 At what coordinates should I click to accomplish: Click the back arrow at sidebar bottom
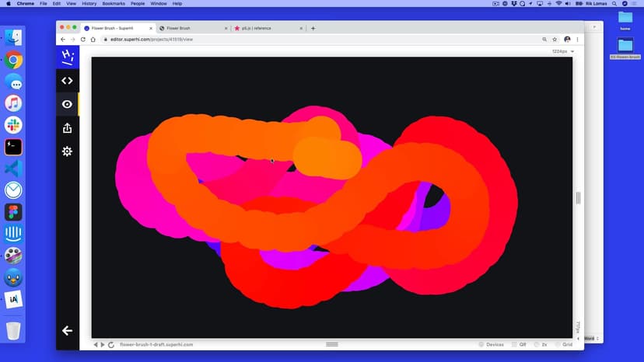click(x=67, y=331)
